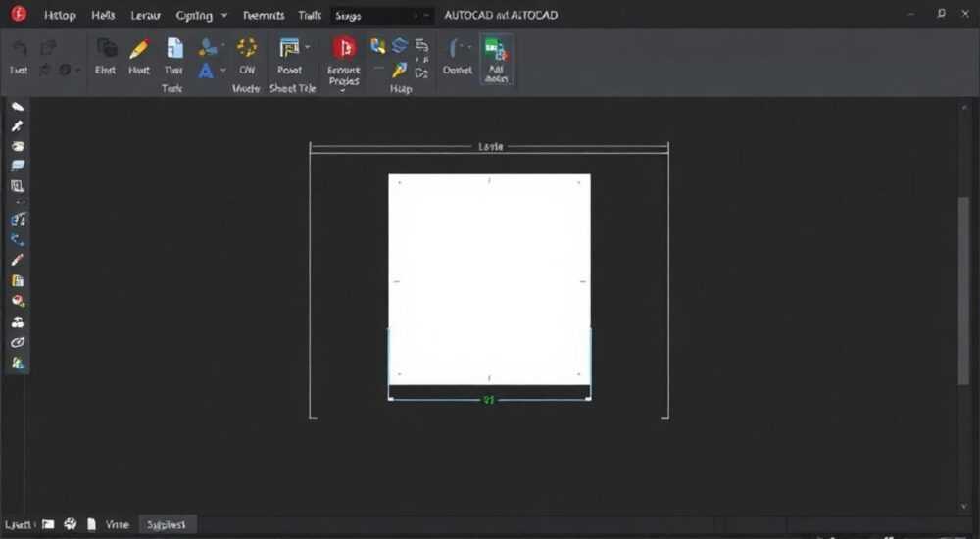Click the Vime button in bottom bar

[117, 524]
